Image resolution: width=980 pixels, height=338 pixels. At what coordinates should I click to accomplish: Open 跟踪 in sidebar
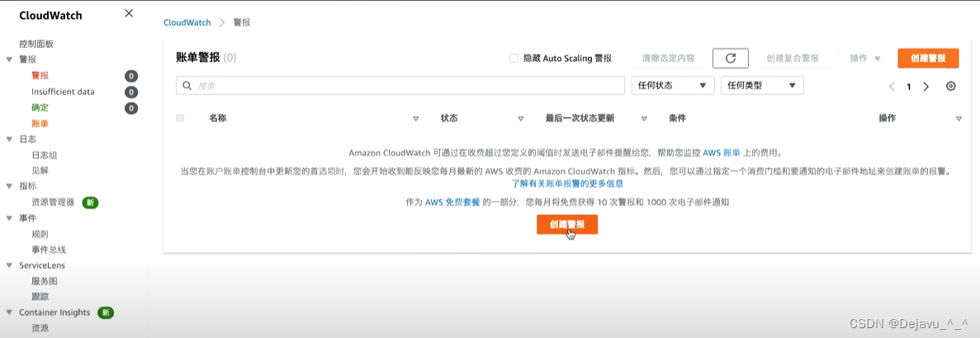[x=40, y=297]
